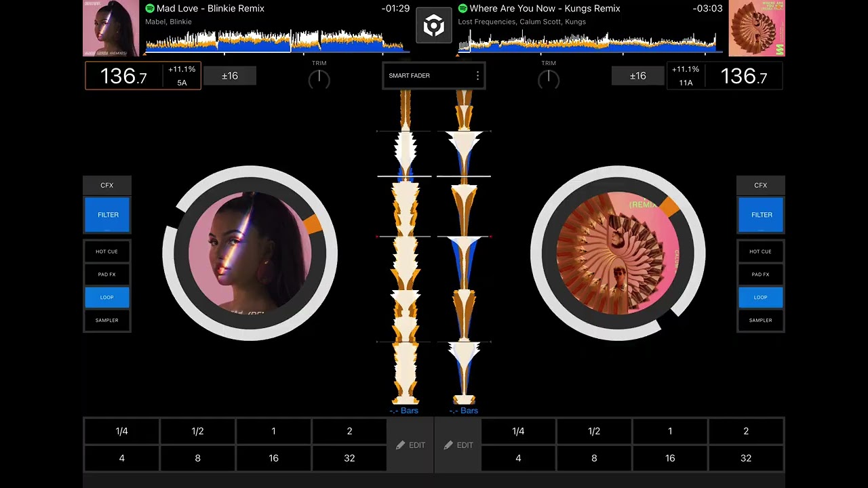Seek in Mad Love overview waveform
This screenshot has width=868, height=488.
click(x=277, y=41)
